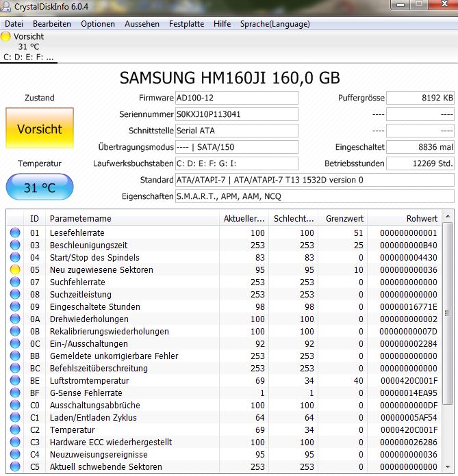Open the Bearbeiten menu
The width and height of the screenshot is (458, 476).
click(x=52, y=24)
